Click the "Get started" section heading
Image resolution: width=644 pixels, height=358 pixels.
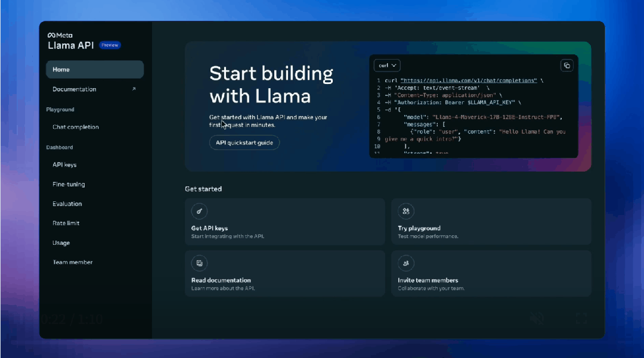pyautogui.click(x=203, y=189)
